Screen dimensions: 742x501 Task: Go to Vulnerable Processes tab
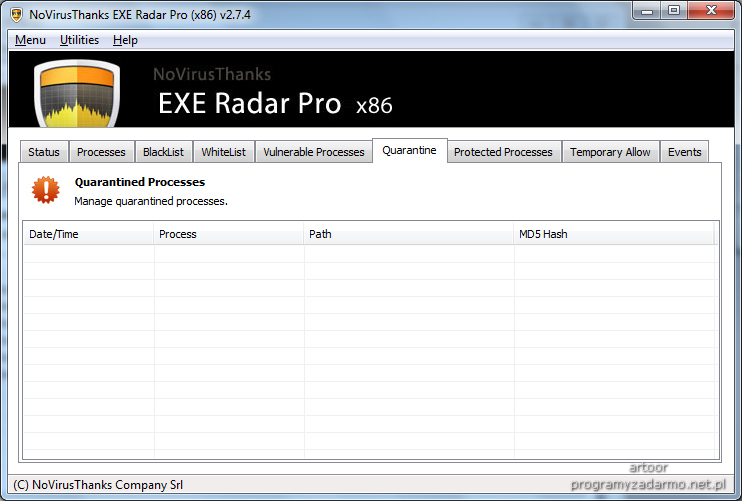tap(314, 152)
